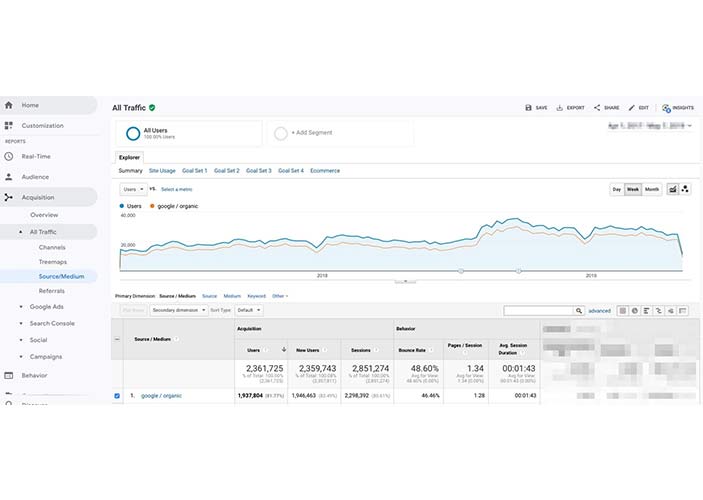Switch to the Data table view icon
Viewport: 703px width, 500px height.
click(x=622, y=310)
